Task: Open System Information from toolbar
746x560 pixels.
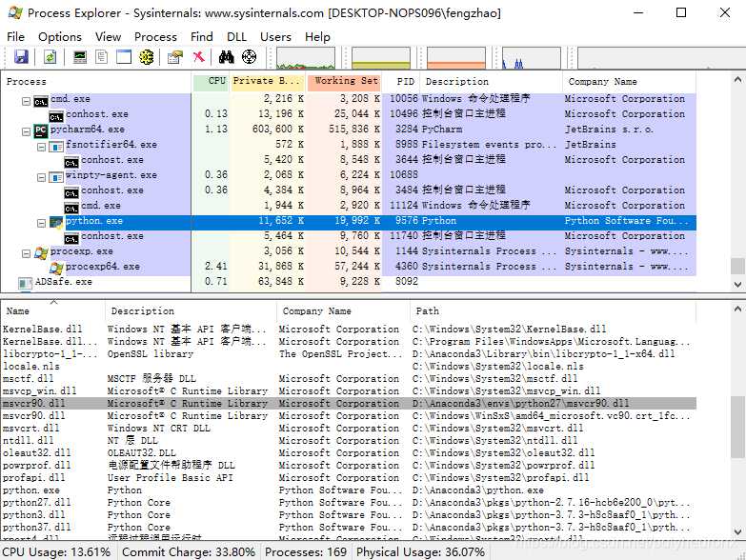Action: pos(80,57)
